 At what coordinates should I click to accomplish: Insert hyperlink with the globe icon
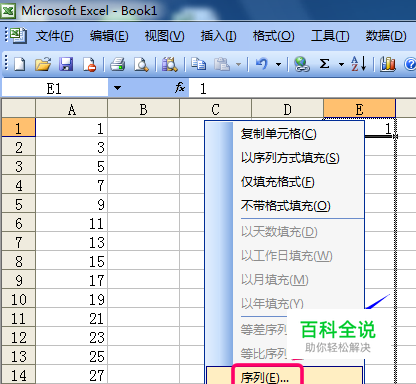302,64
